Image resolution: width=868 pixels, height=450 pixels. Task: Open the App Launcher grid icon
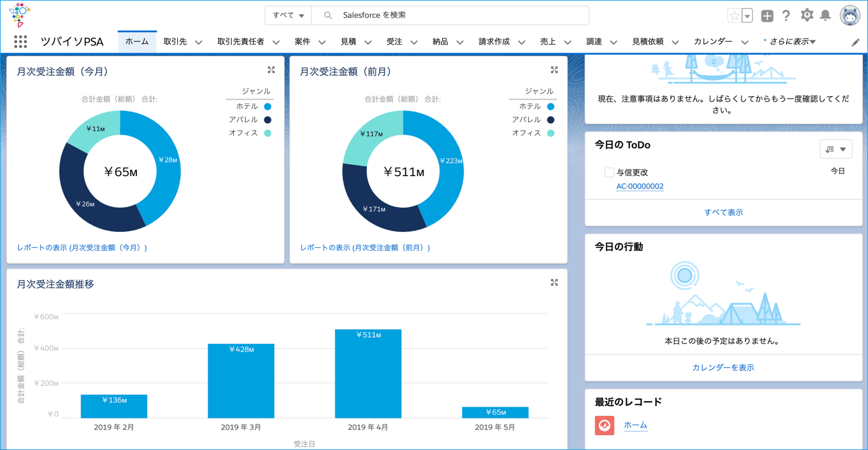coord(20,42)
